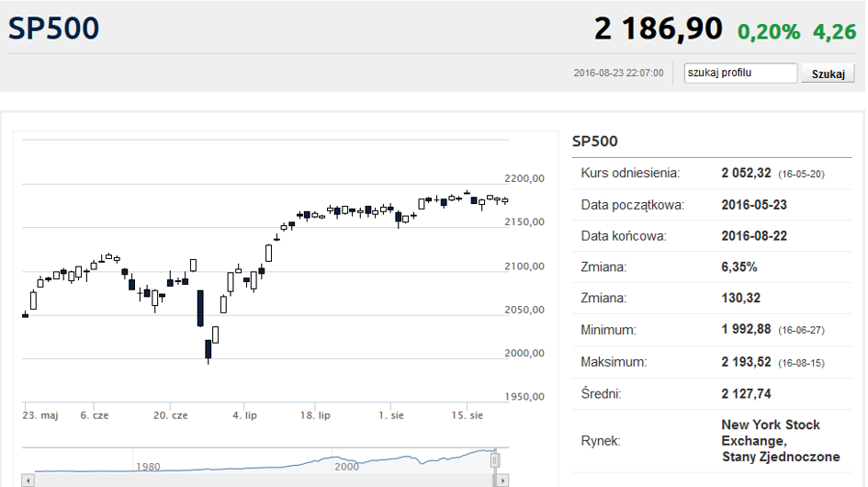868x487 pixels.
Task: Click the 1980 label in the navigator overview
Action: point(148,467)
